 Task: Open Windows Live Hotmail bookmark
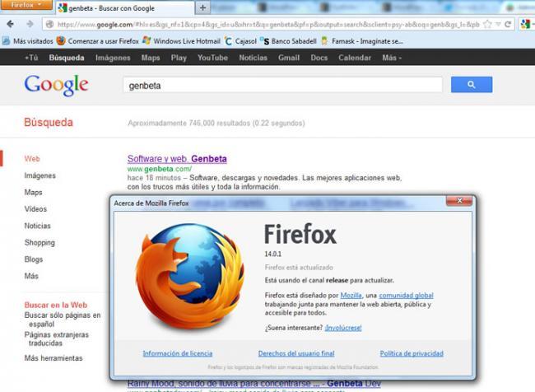click(x=182, y=41)
